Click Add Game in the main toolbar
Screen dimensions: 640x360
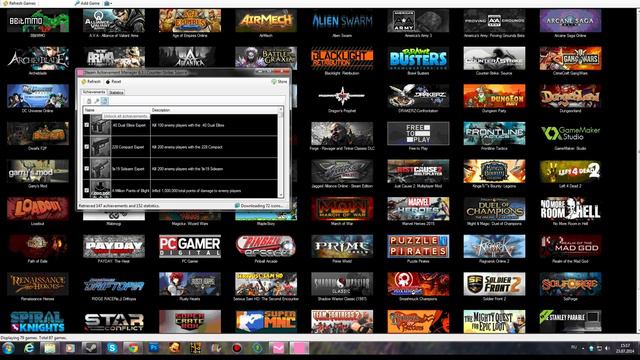[87, 3]
